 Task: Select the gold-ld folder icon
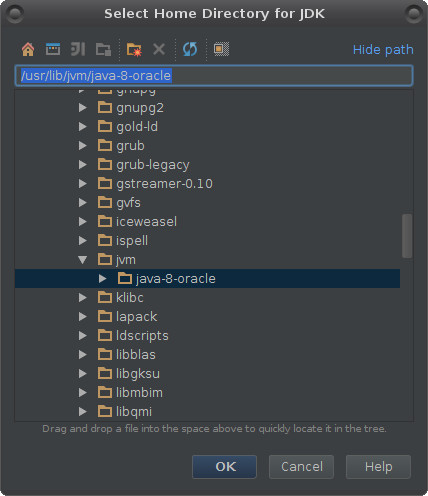pos(105,126)
